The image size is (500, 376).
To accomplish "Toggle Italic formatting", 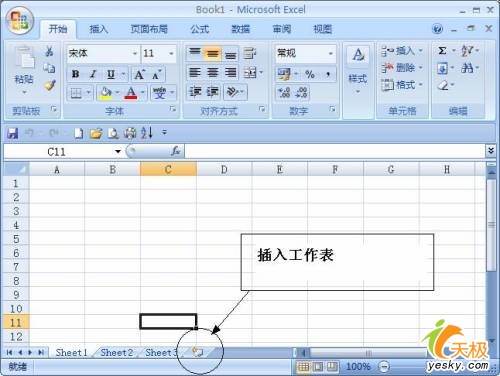I will tap(93, 74).
